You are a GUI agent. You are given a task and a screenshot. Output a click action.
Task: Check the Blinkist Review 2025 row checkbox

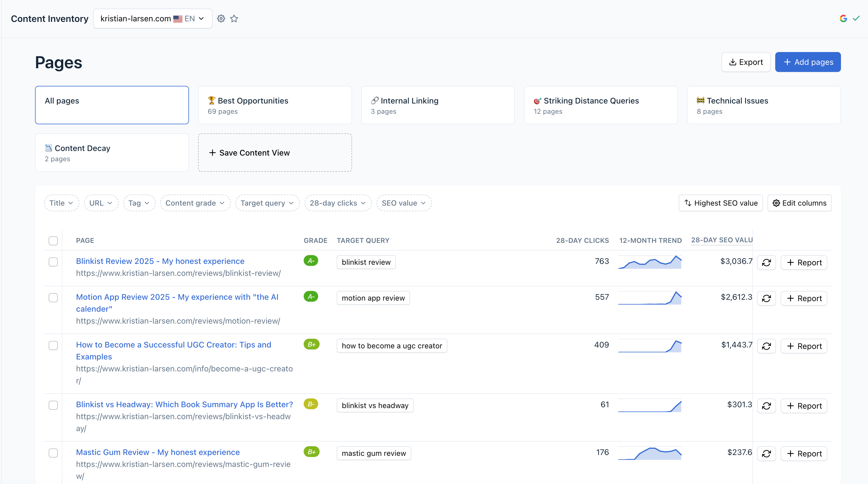point(53,262)
